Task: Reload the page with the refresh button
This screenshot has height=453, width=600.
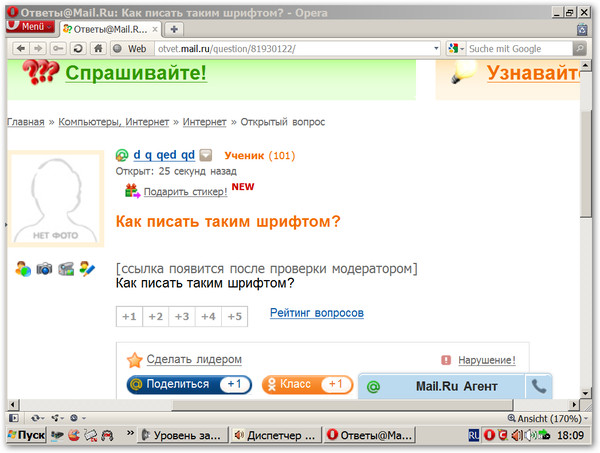Action: 78,49
